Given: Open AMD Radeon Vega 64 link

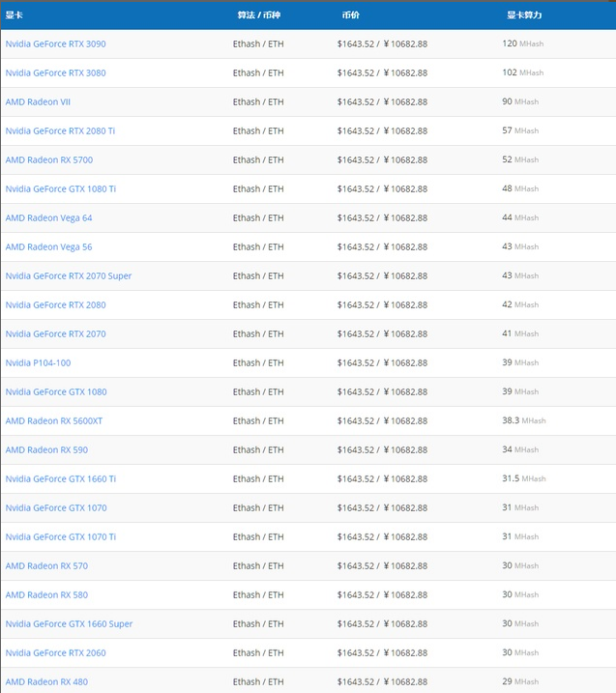Looking at the screenshot, I should click(x=48, y=218).
